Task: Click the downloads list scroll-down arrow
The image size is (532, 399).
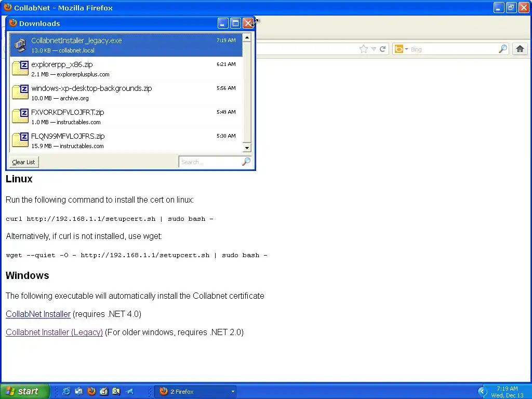Action: (x=247, y=148)
